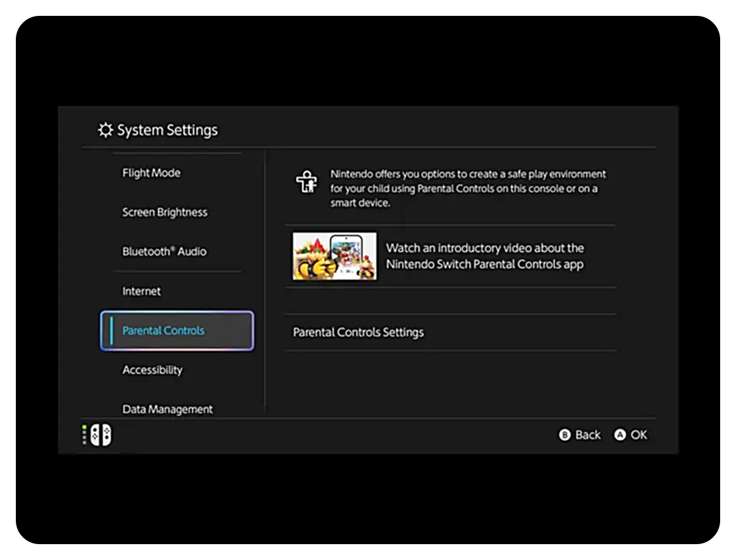Viewport: 736px width, 560px height.
Task: Click the A button icon for OK
Action: [x=620, y=435]
